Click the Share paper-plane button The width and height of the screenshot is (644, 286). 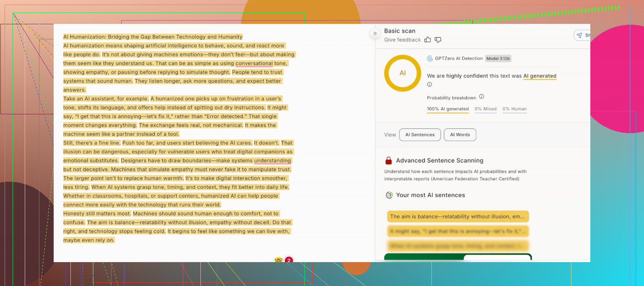[582, 36]
